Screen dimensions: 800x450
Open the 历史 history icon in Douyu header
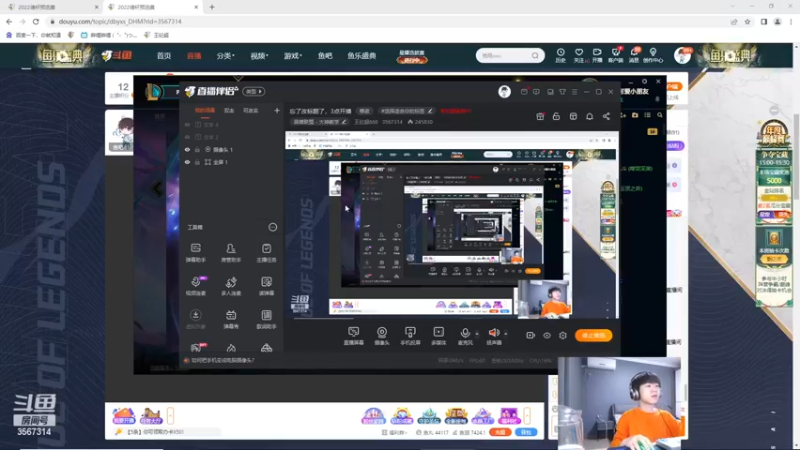(560, 55)
